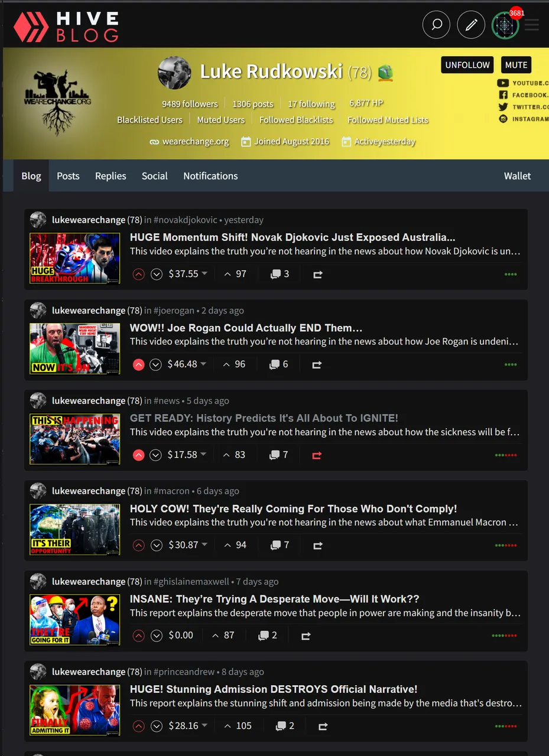Switch to the Blog tab
This screenshot has height=756, width=549.
pos(31,176)
